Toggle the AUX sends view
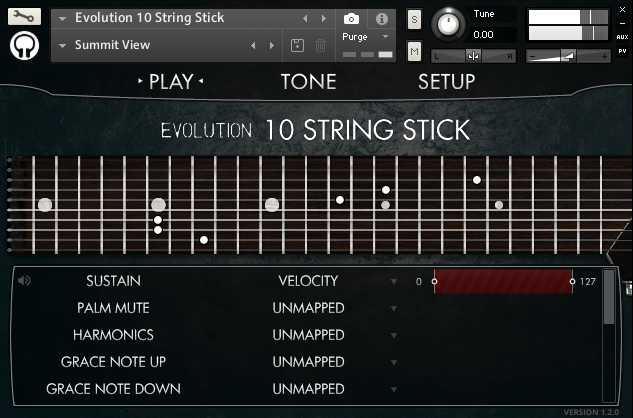633x418 pixels. [x=622, y=37]
